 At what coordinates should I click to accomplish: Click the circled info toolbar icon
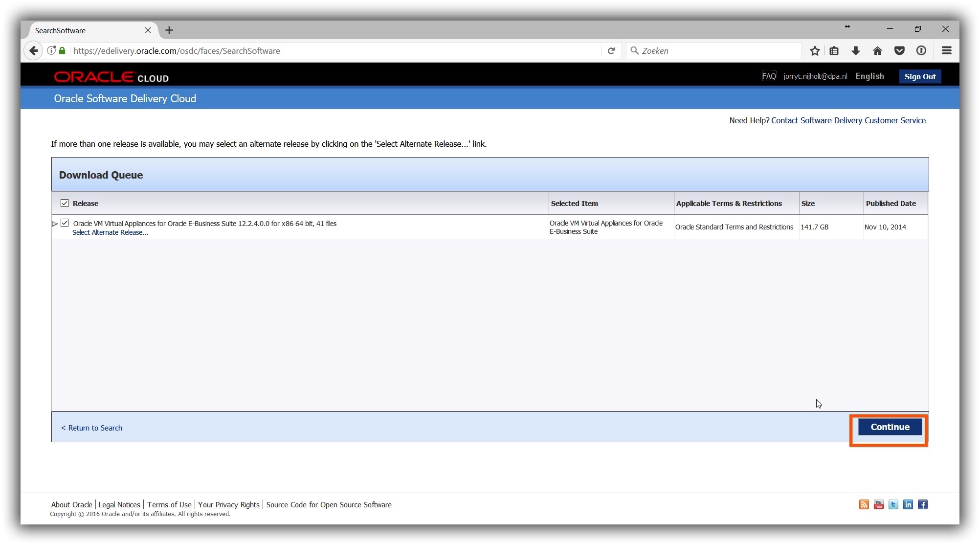pyautogui.click(x=921, y=51)
